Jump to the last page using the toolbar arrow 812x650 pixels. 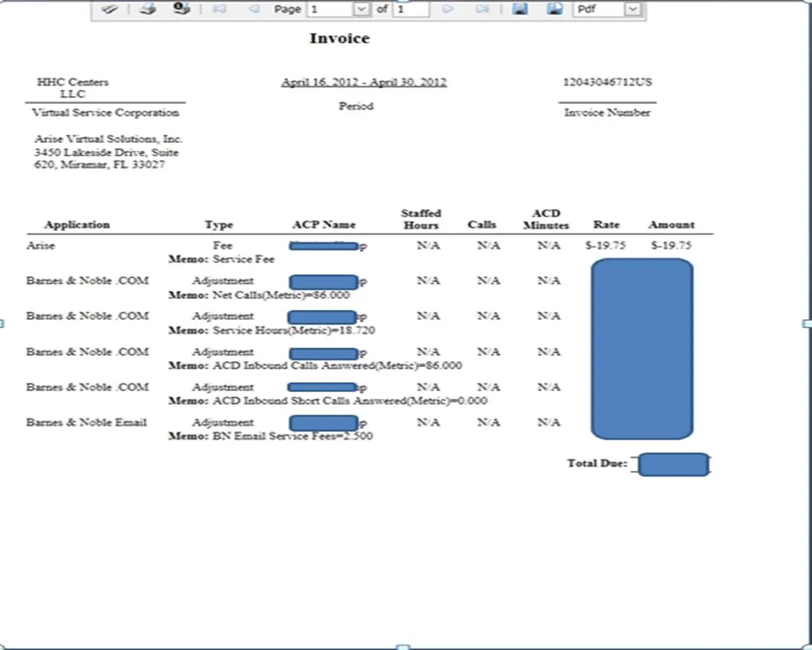click(482, 9)
